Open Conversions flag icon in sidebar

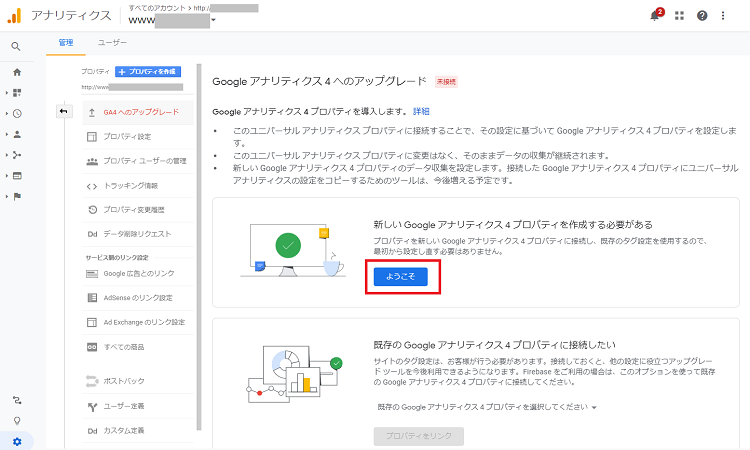tap(17, 197)
